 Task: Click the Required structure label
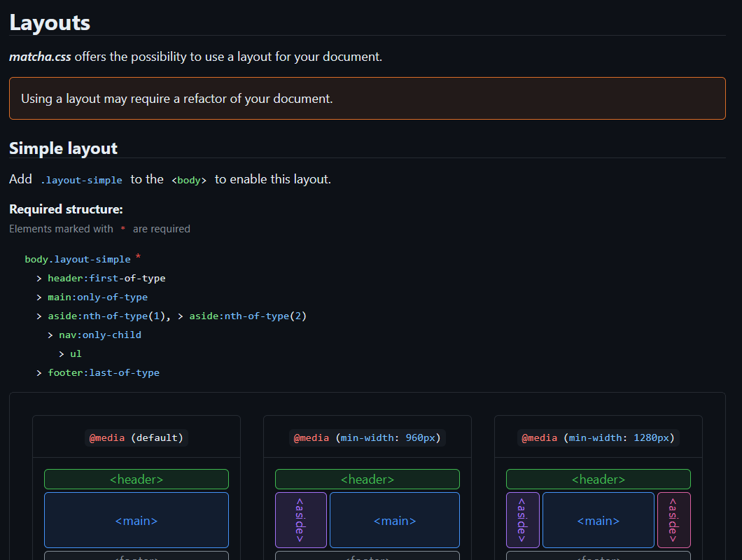[66, 209]
